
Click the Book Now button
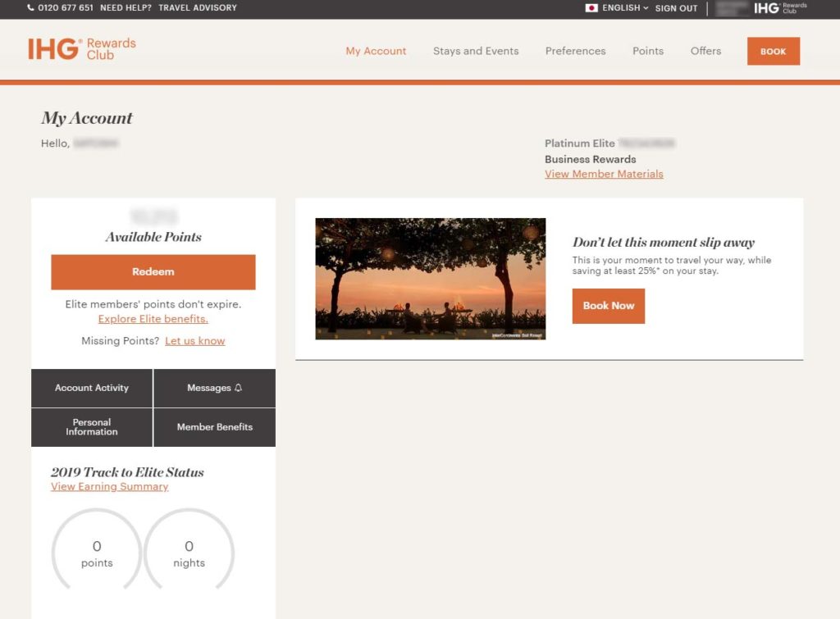click(x=609, y=306)
